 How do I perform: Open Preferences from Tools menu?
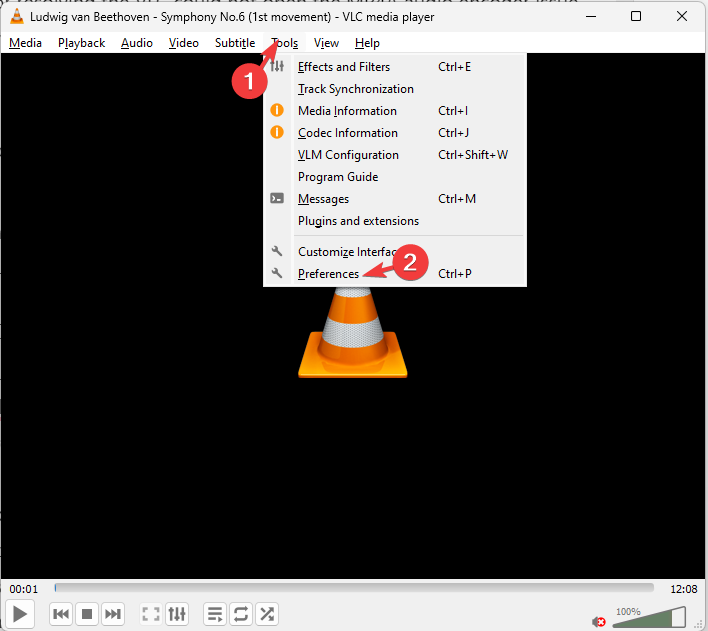(395, 274)
